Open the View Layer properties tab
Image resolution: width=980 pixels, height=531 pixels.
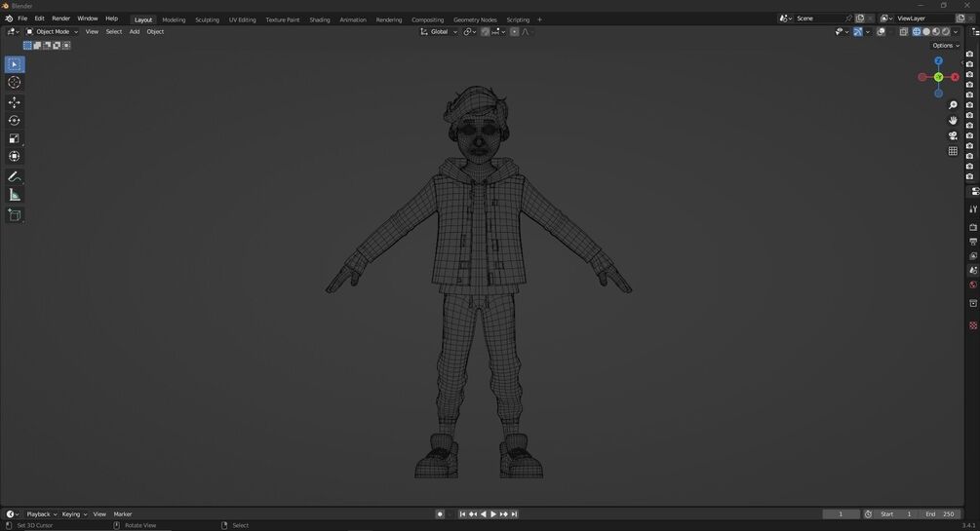coord(973,255)
